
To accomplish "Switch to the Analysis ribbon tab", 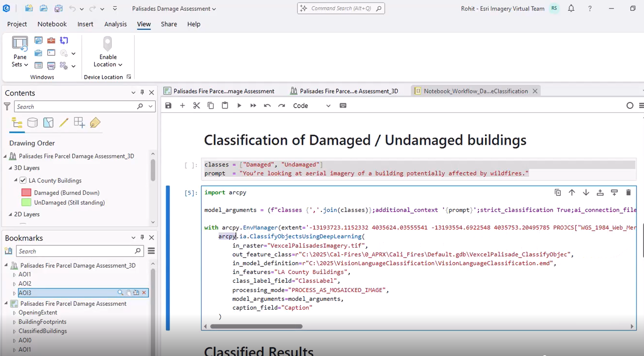I will click(x=115, y=24).
